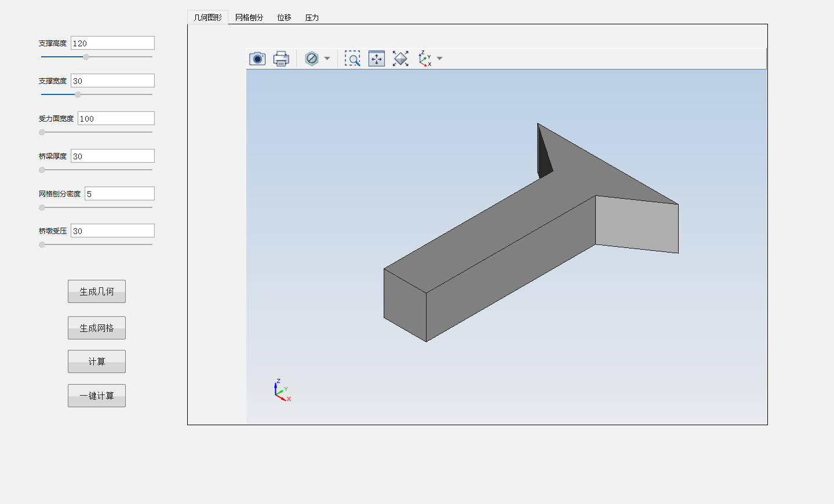Open the 压力 tab
This screenshot has height=504, width=834.
312,17
